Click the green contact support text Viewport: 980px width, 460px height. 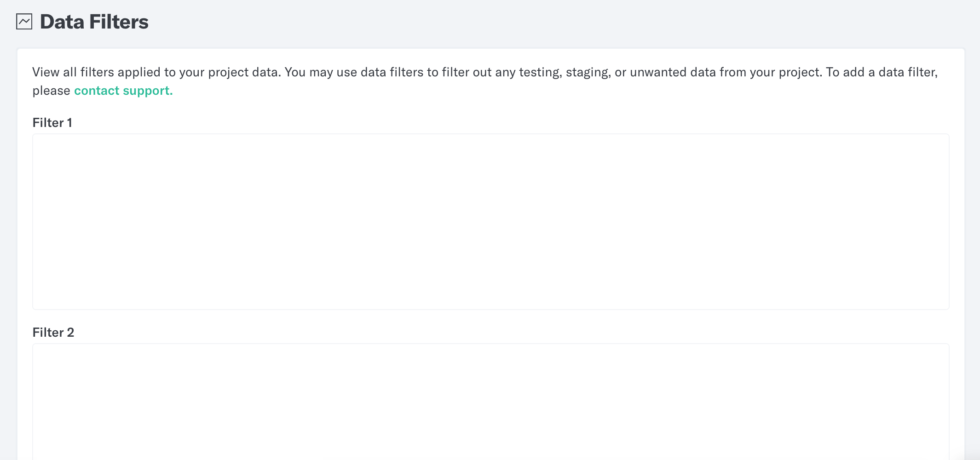123,91
